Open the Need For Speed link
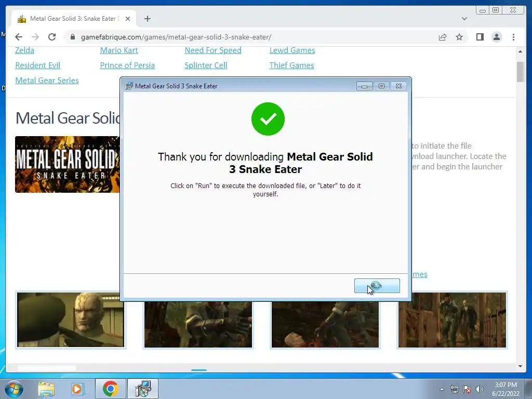532x399 pixels. (213, 50)
